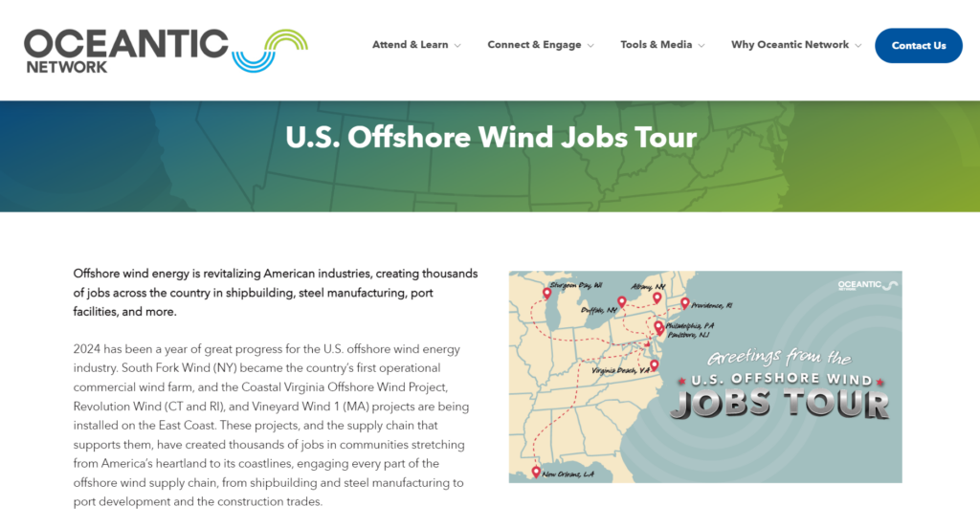Expand the Why Oceantic Network chevron

tap(858, 46)
